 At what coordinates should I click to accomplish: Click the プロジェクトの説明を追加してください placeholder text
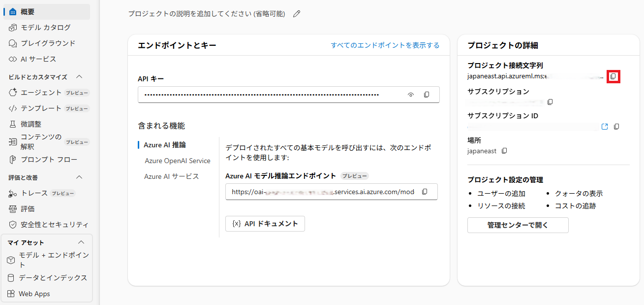pos(207,14)
